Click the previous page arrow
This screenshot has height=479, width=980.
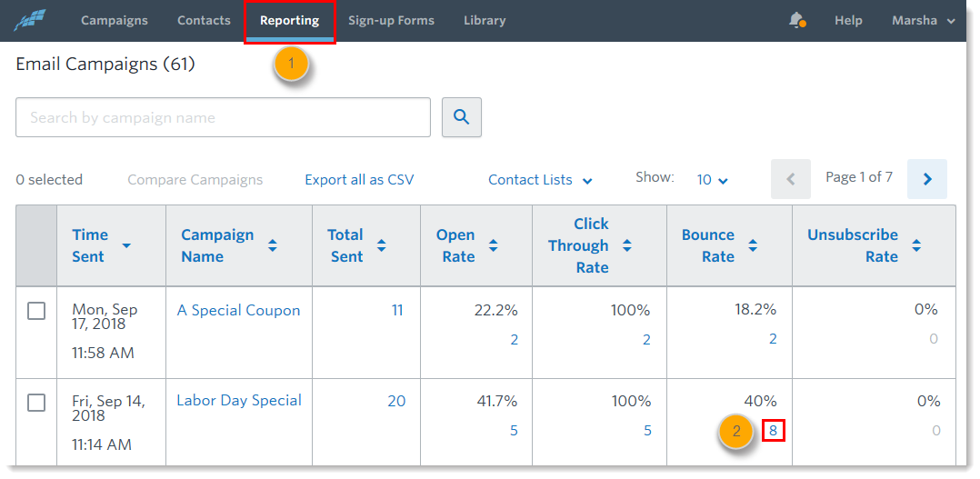point(791,179)
